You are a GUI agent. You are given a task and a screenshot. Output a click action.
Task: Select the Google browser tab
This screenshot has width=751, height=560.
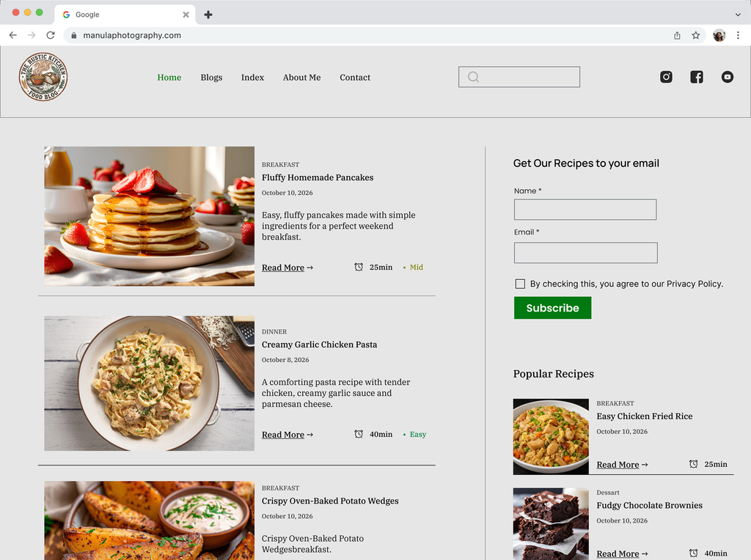125,15
